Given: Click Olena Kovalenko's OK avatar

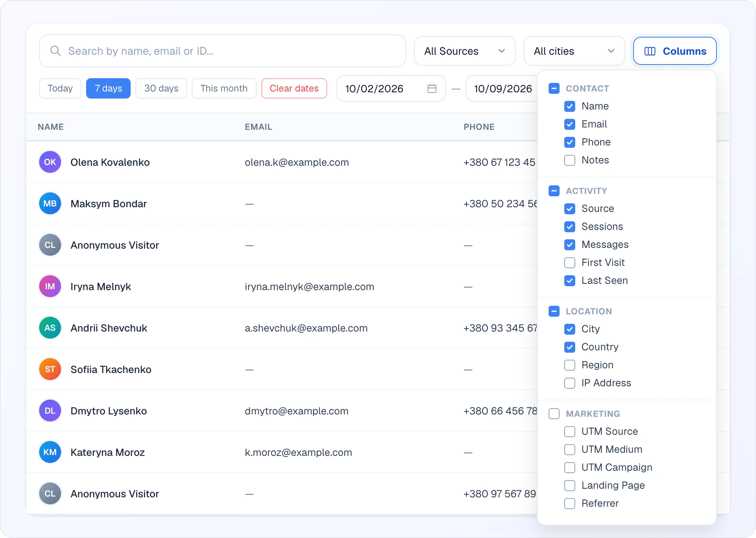Looking at the screenshot, I should tap(50, 162).
